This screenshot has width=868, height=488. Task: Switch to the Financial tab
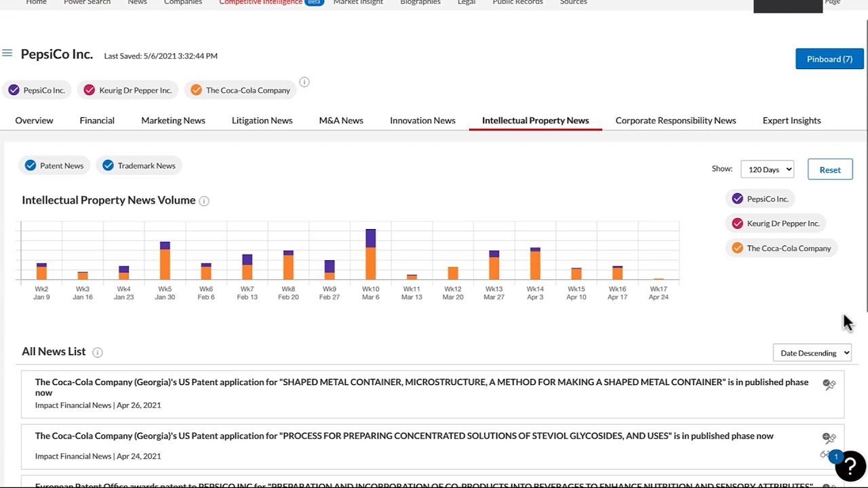tap(97, 120)
